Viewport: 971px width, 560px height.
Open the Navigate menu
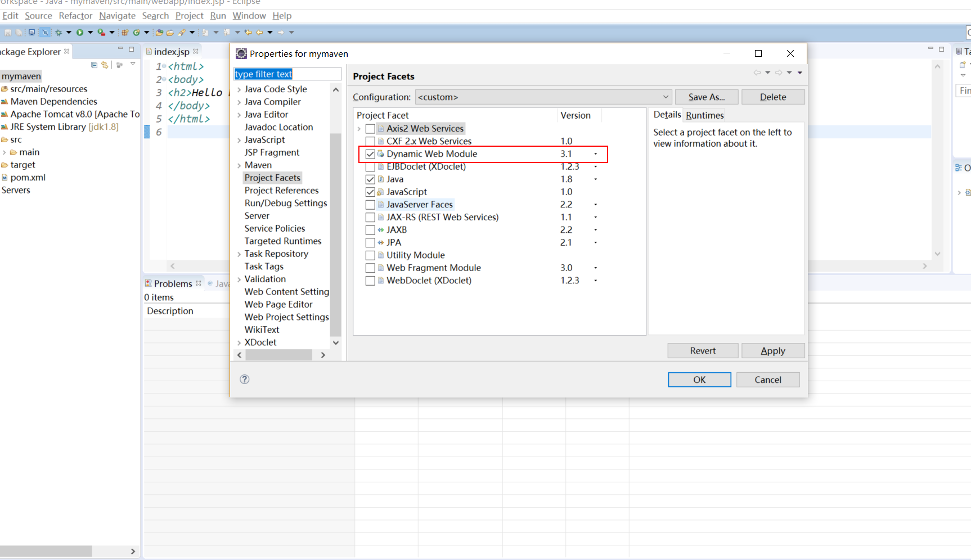(x=117, y=16)
